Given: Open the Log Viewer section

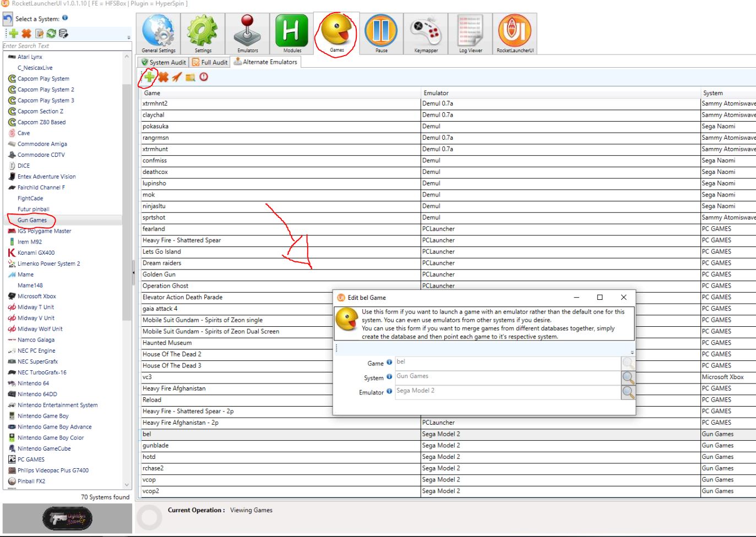Looking at the screenshot, I should tap(470, 34).
